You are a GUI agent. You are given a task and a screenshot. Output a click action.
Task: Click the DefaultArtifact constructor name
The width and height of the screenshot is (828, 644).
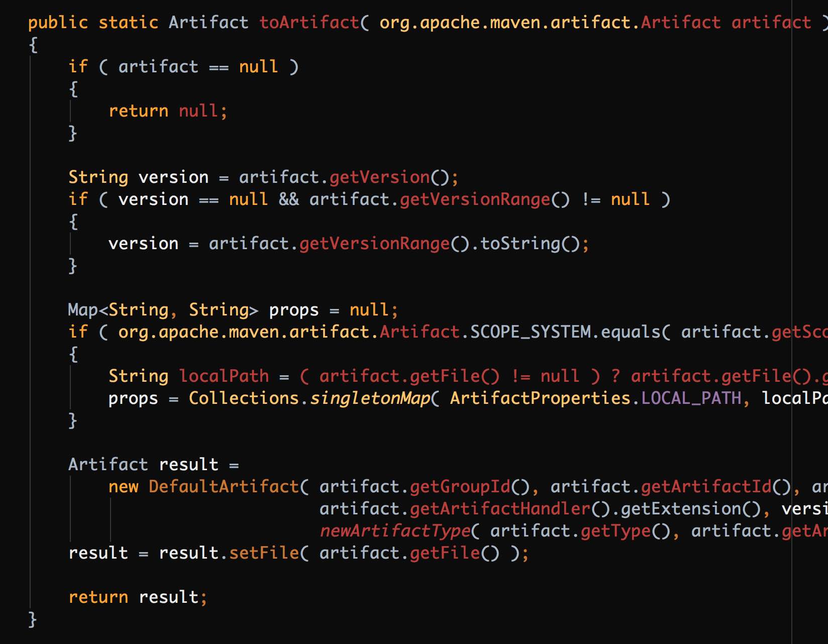click(x=224, y=487)
